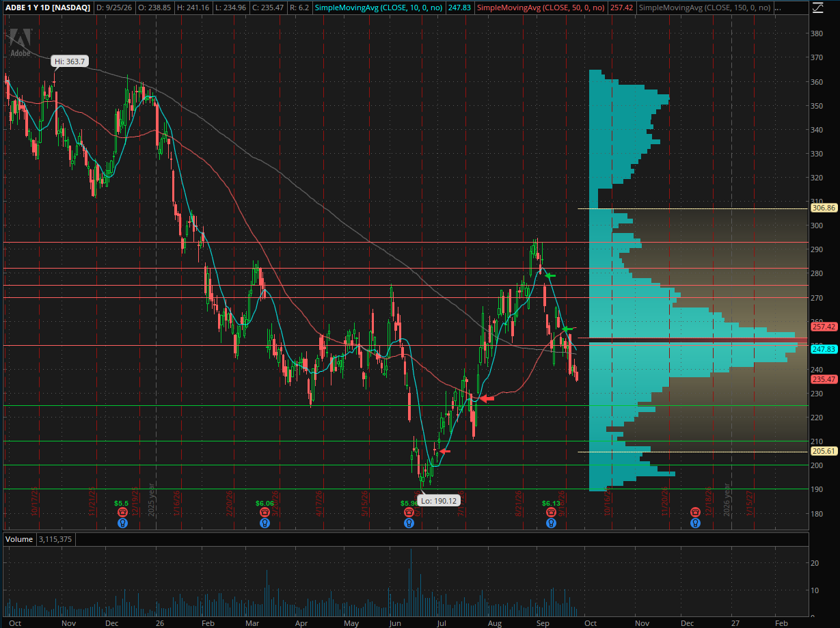Click the blue event icon below the $5.5 earnings

(122, 523)
